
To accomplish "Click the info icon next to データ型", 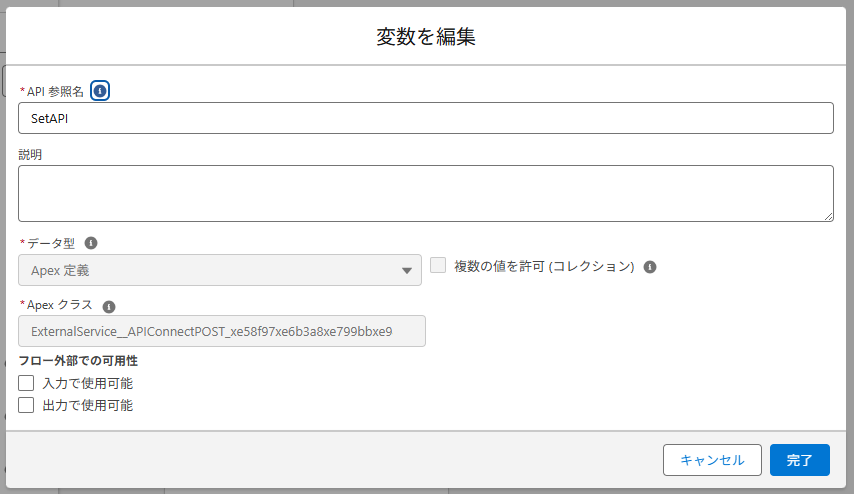I will tap(91, 243).
